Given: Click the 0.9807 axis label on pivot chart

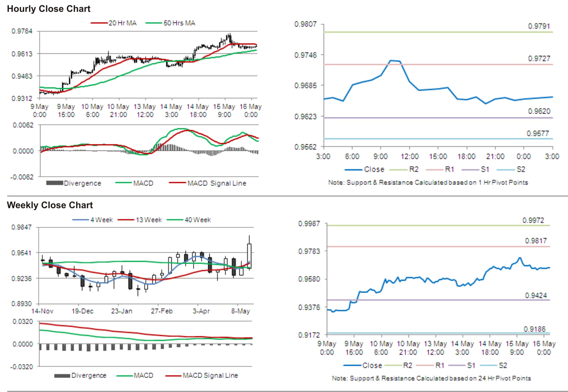Looking at the screenshot, I should pos(305,24).
